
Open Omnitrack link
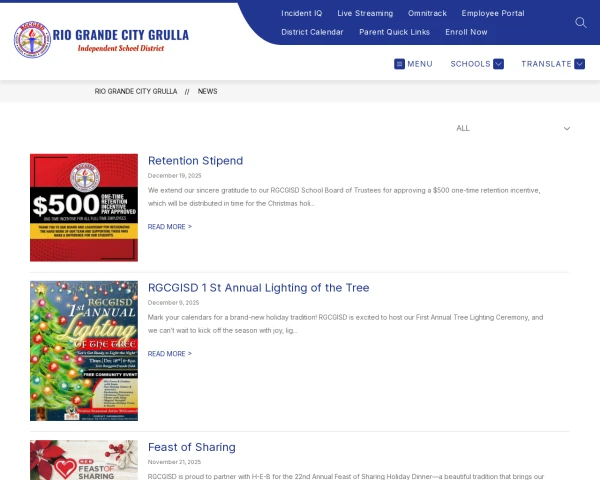427,13
